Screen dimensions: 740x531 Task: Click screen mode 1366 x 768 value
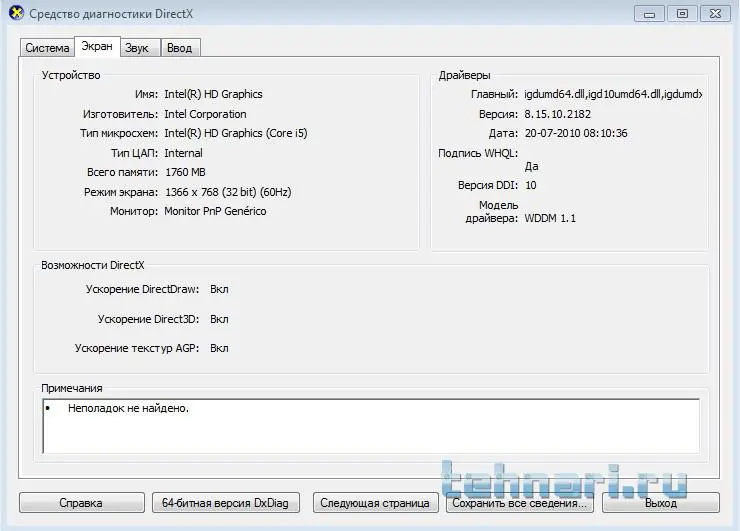[x=228, y=192]
